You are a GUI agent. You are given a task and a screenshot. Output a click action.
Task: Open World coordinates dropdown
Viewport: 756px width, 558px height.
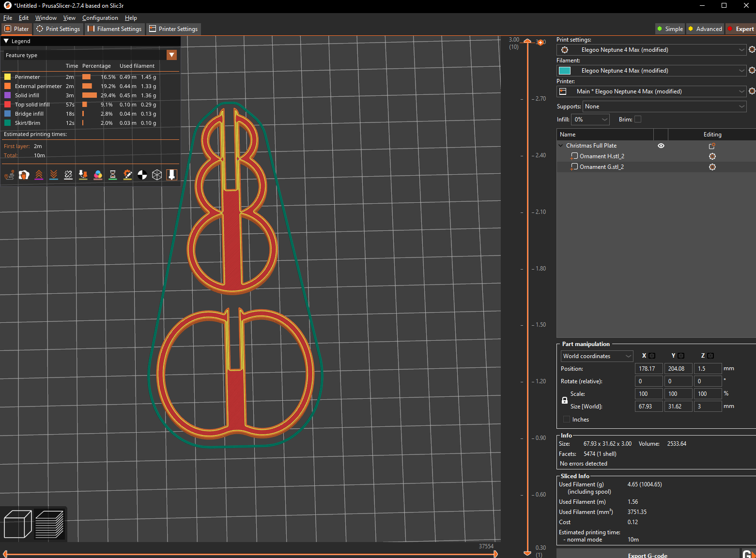597,356
